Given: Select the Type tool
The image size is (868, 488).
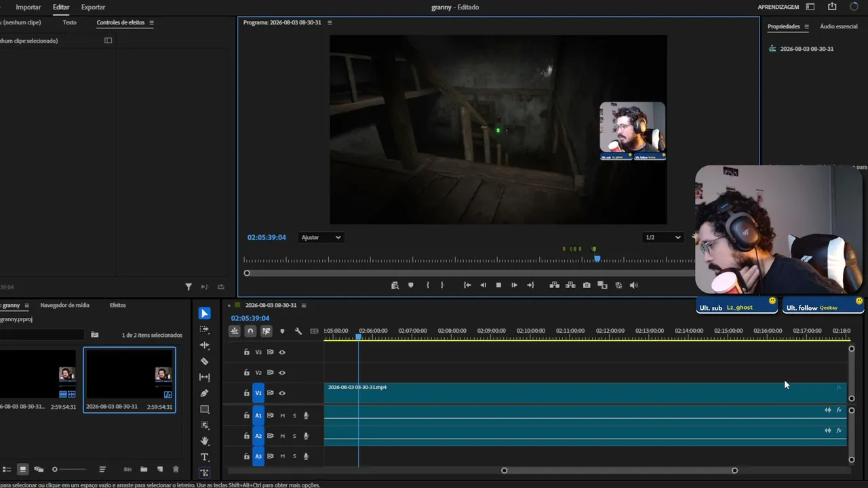Looking at the screenshot, I should [x=205, y=457].
